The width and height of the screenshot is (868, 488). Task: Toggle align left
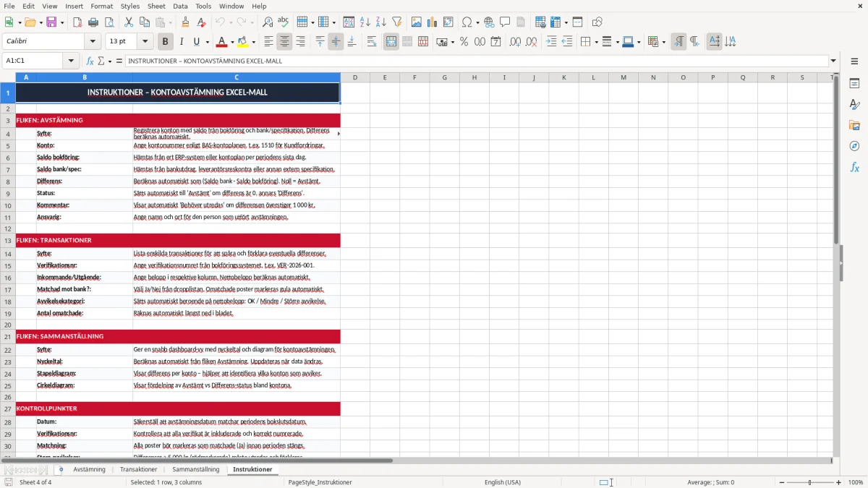pos(268,42)
